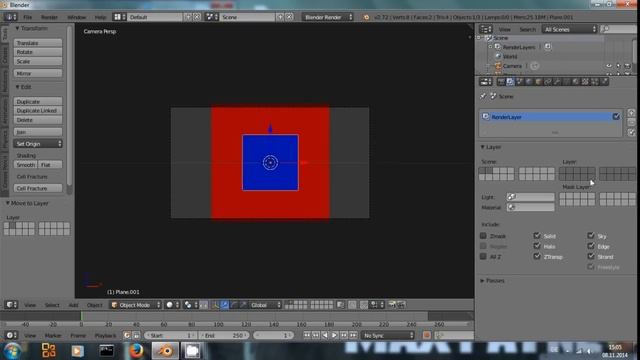The width and height of the screenshot is (640, 360).
Task: Toggle the Solid include checkbox
Action: click(537, 236)
